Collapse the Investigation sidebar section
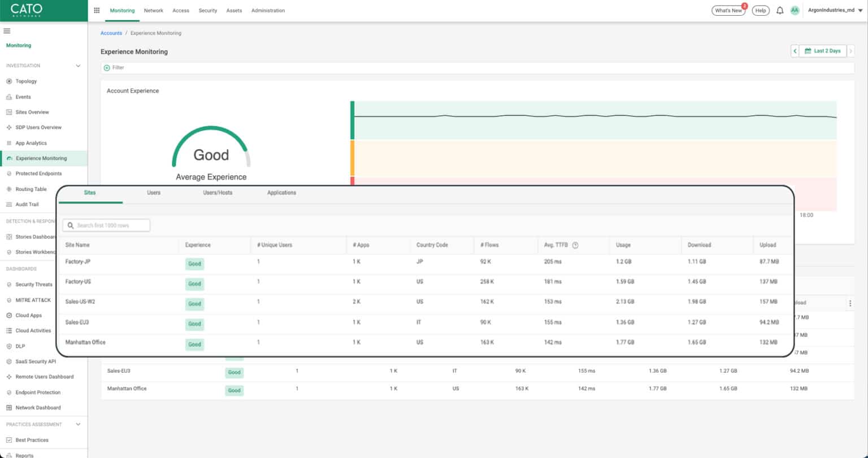The image size is (868, 458). click(x=79, y=66)
